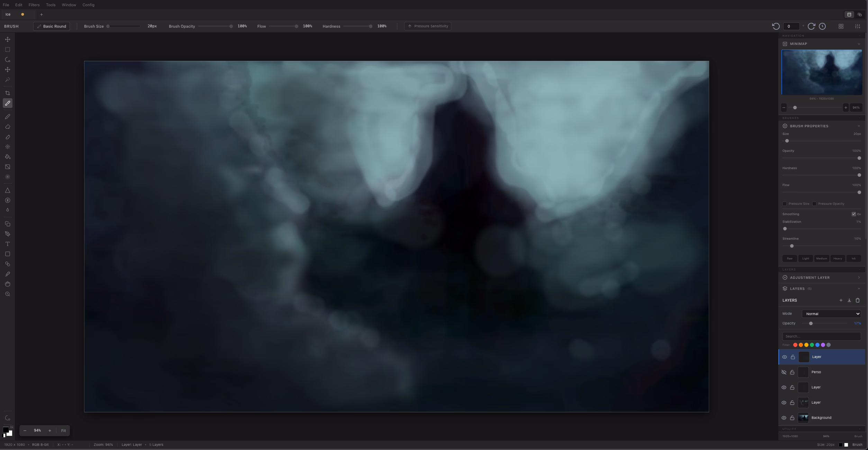Image resolution: width=868 pixels, height=450 pixels.
Task: Select the Pencil tool
Action: (8, 117)
